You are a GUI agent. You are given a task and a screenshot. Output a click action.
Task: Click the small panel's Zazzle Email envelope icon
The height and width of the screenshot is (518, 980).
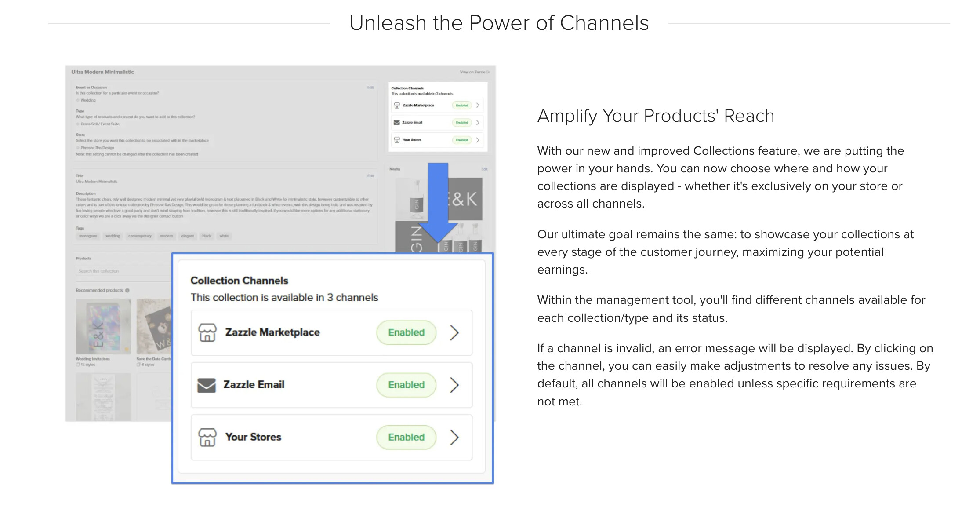[397, 123]
